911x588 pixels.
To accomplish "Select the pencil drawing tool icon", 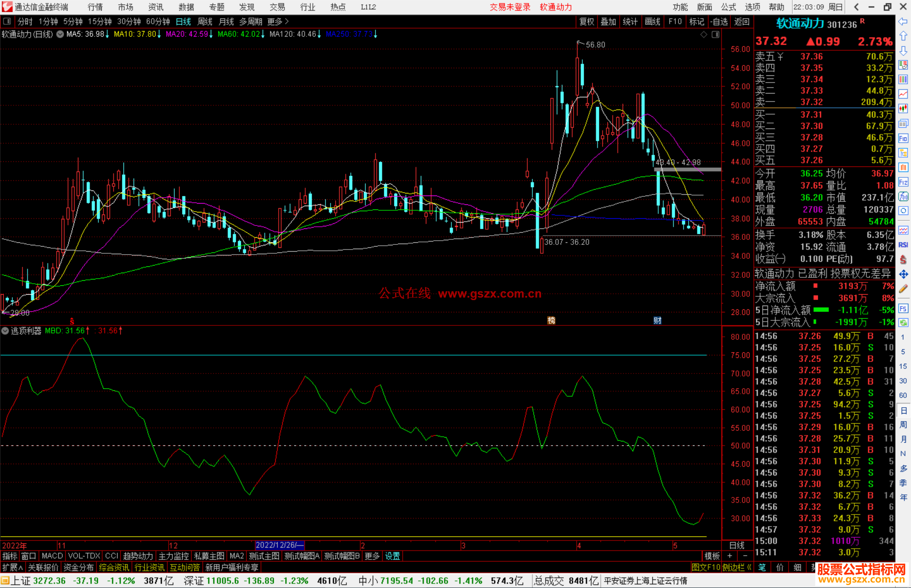I will pyautogui.click(x=903, y=289).
